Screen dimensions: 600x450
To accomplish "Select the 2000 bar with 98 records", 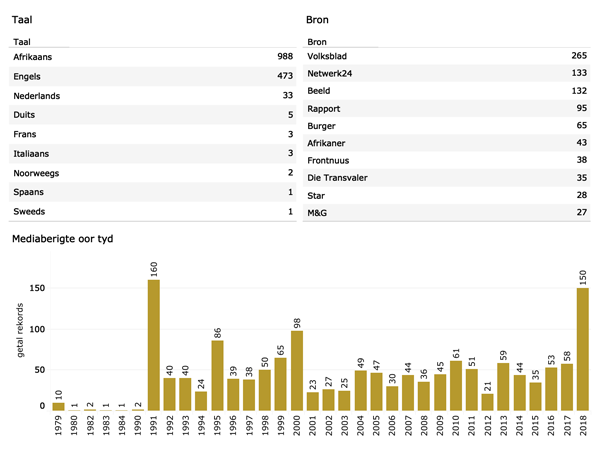I will click(297, 371).
